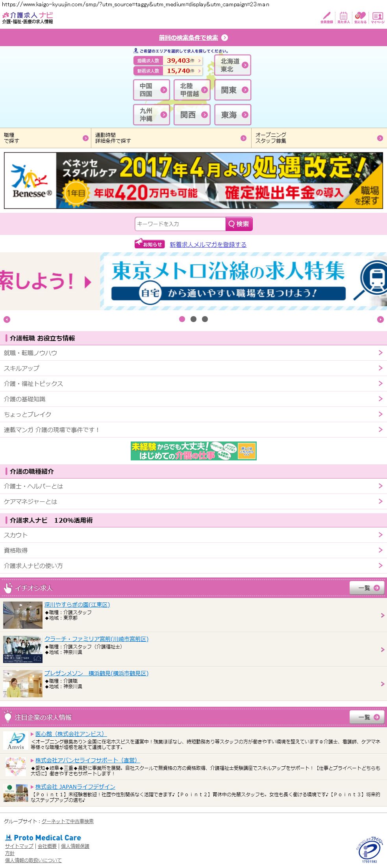This screenshot has height=868, width=387.
Task: Click 一覧 button in イチオシ求人 header
Action: (x=367, y=588)
